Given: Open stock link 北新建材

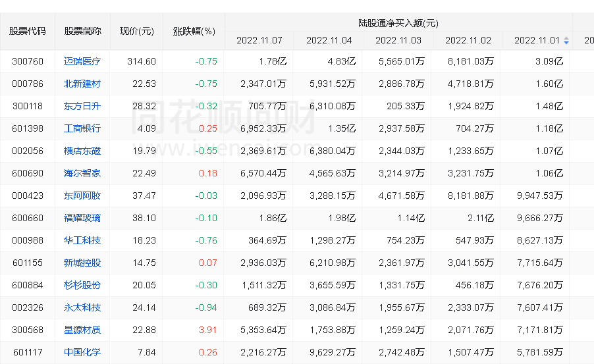Looking at the screenshot, I should (x=82, y=84).
